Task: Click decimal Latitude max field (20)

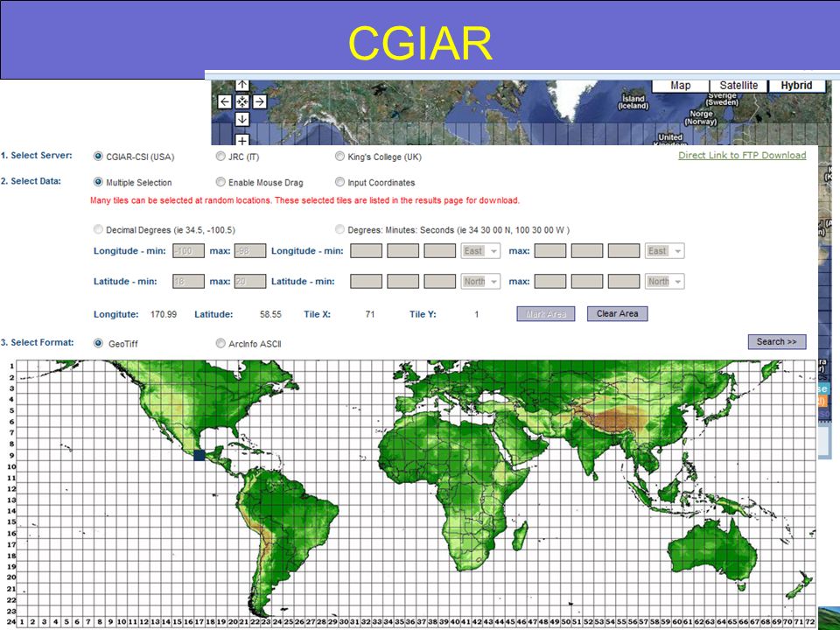Action: click(250, 281)
